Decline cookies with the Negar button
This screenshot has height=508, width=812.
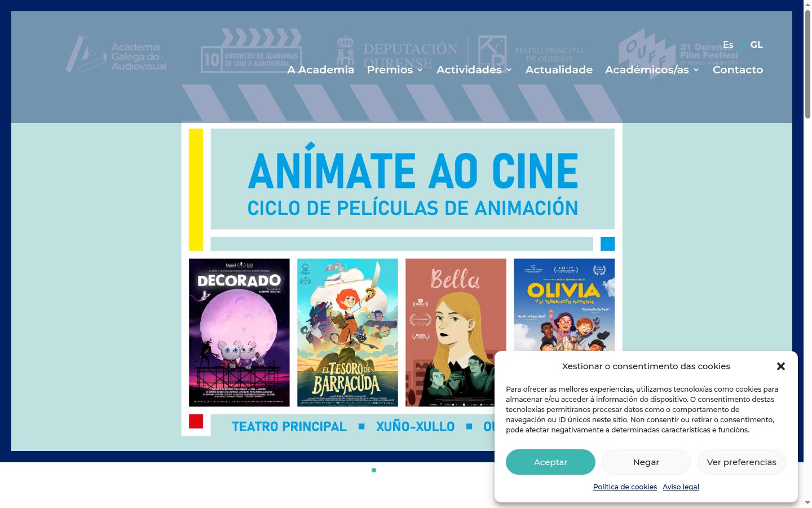point(646,462)
